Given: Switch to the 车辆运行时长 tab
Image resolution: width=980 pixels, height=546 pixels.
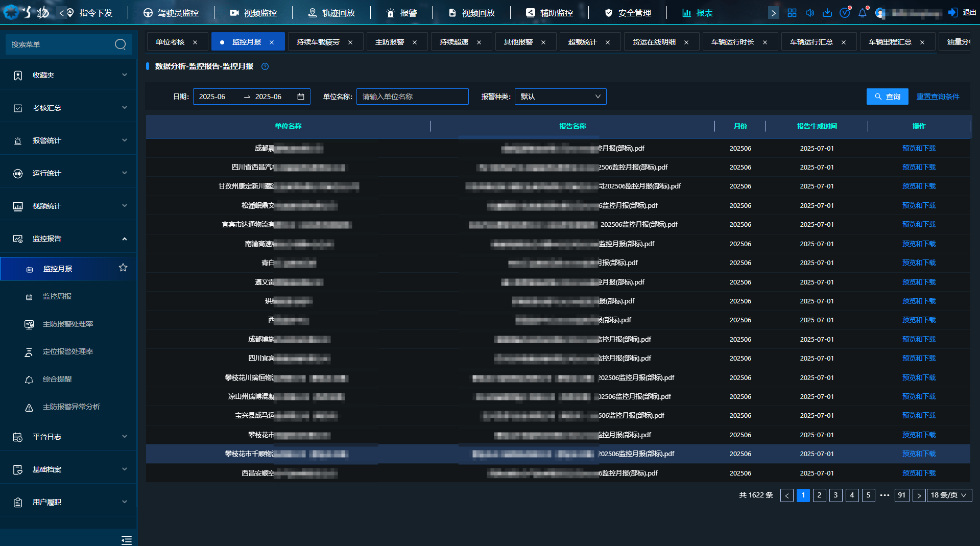Looking at the screenshot, I should pyautogui.click(x=732, y=42).
